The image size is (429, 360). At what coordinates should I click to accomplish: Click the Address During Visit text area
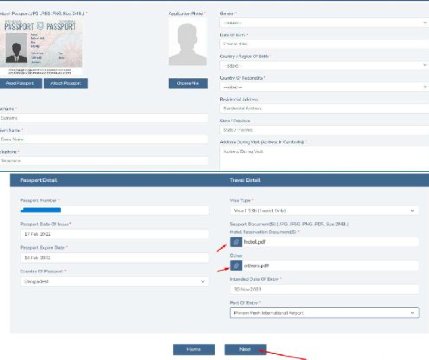click(324, 158)
